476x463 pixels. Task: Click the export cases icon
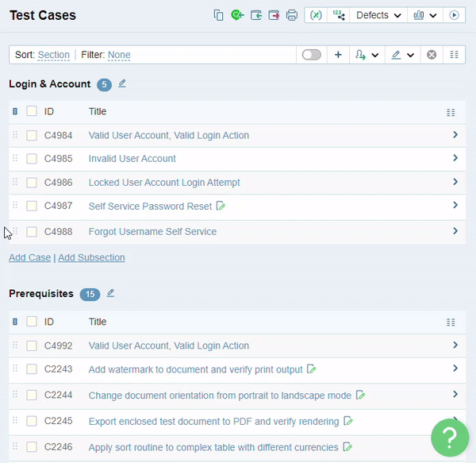coord(274,15)
